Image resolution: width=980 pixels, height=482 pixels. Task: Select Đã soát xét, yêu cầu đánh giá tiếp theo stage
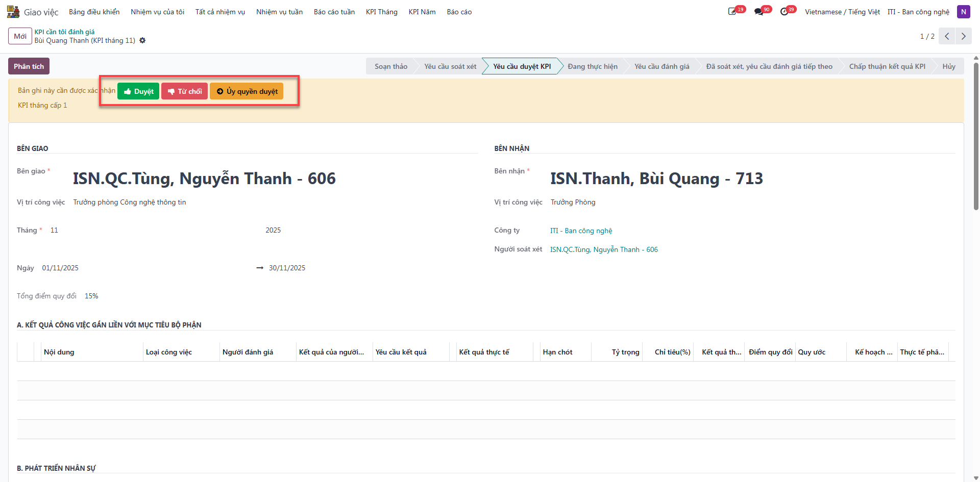(x=769, y=66)
